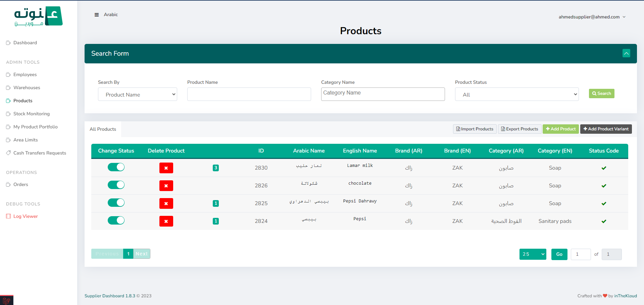Click the Add Product button
The height and width of the screenshot is (305, 644).
[x=560, y=129]
